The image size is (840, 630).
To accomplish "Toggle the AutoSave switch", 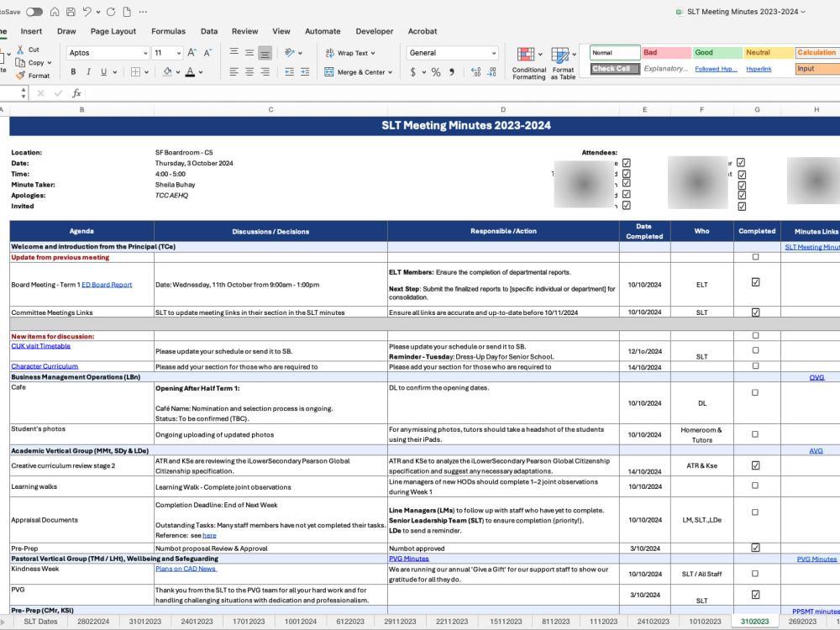I will click(34, 12).
